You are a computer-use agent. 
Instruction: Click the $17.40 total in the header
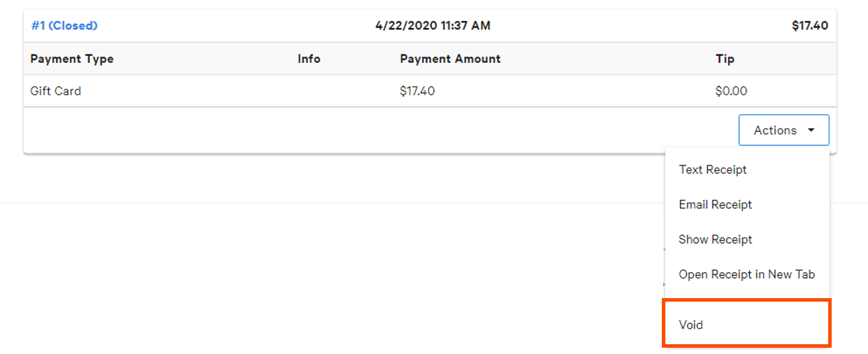pyautogui.click(x=809, y=26)
